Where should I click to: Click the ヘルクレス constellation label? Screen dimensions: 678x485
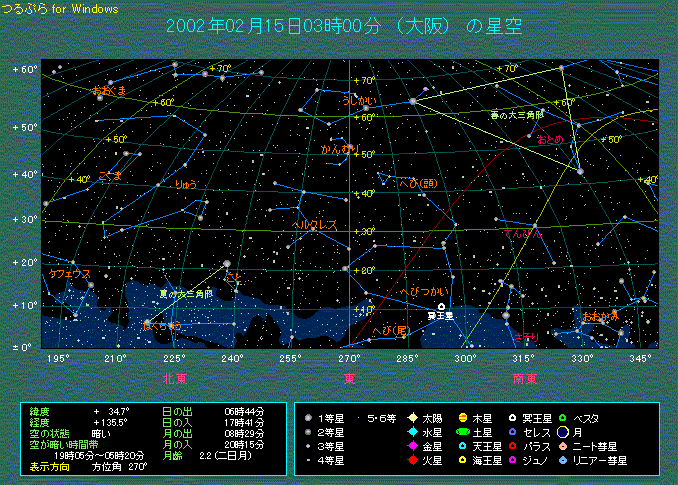314,226
